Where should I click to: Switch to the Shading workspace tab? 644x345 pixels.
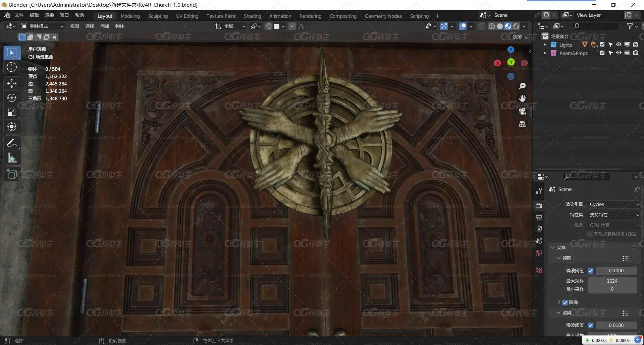pyautogui.click(x=252, y=16)
